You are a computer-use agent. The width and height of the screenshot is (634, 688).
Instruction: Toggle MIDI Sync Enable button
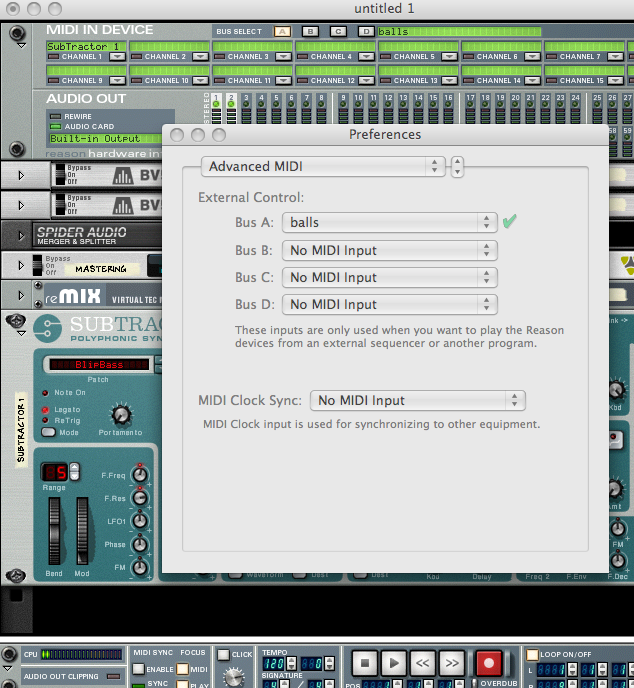[x=139, y=669]
